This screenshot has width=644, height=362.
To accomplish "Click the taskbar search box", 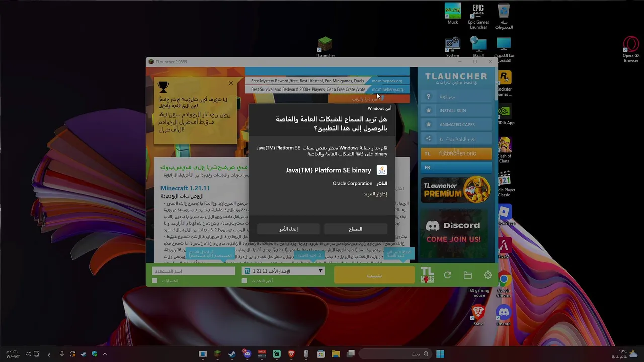I will click(396, 354).
